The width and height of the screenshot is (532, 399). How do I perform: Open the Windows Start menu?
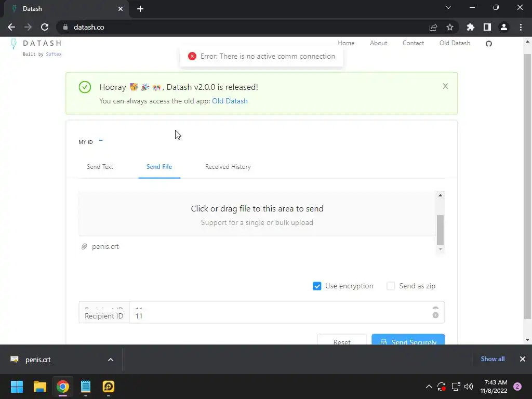pyautogui.click(x=17, y=387)
